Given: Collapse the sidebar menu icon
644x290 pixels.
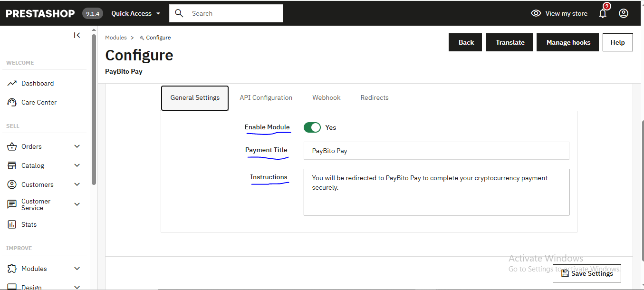Looking at the screenshot, I should (77, 35).
